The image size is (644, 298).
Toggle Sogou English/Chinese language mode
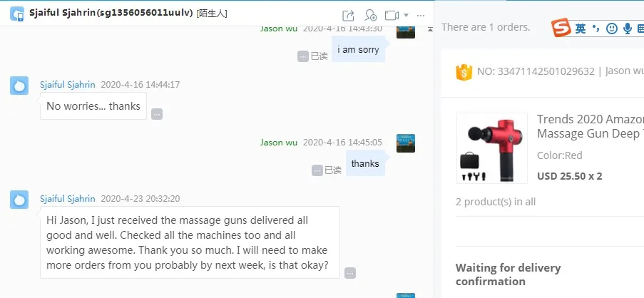tap(581, 29)
